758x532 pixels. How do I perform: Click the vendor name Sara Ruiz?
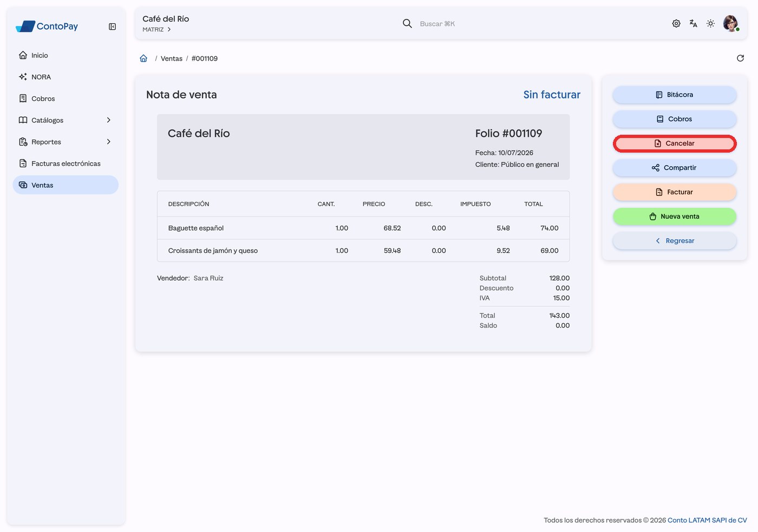point(208,278)
